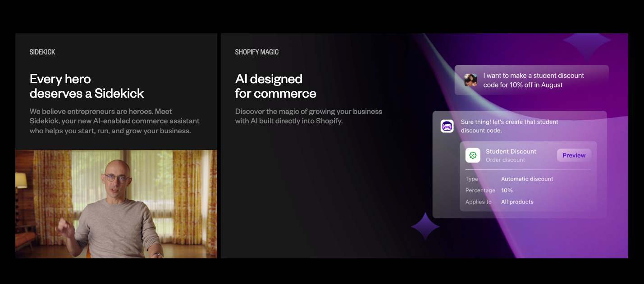
Task: Click the faint sparkle star at top right
Action: [587, 42]
